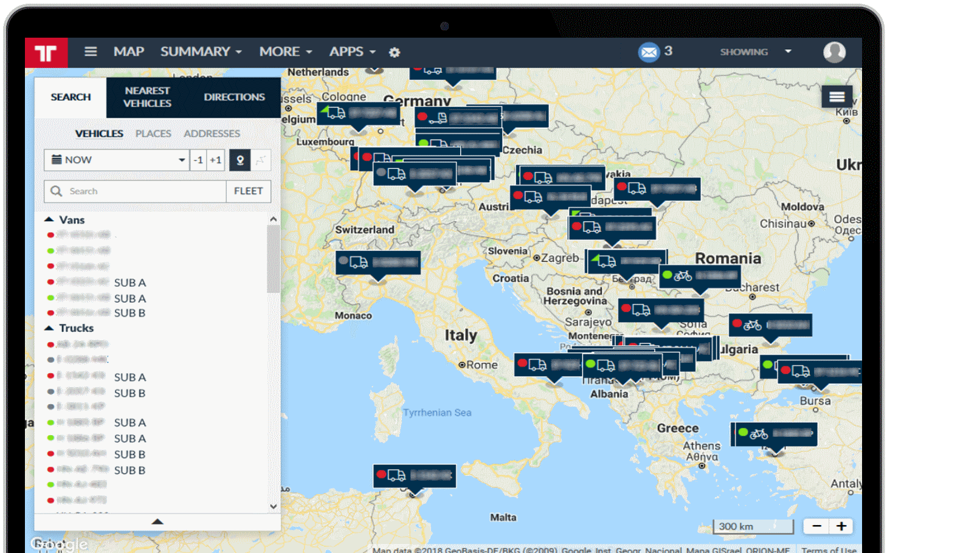Click the list scroll down arrow

click(x=274, y=506)
